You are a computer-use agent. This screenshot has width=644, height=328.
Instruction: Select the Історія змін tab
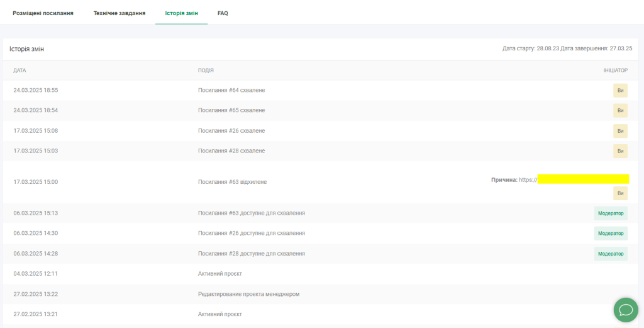click(181, 13)
